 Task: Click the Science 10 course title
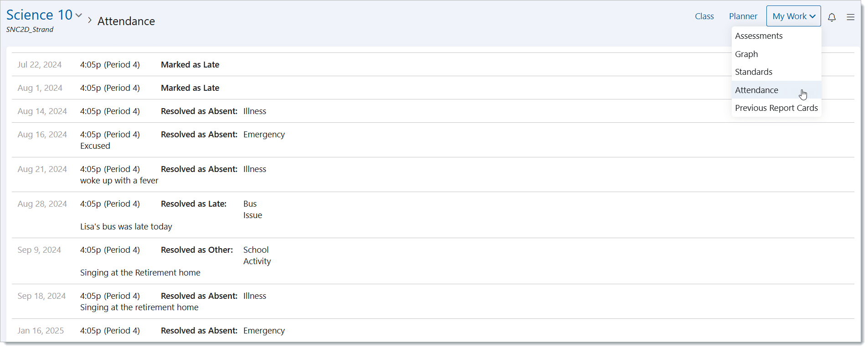(x=39, y=15)
